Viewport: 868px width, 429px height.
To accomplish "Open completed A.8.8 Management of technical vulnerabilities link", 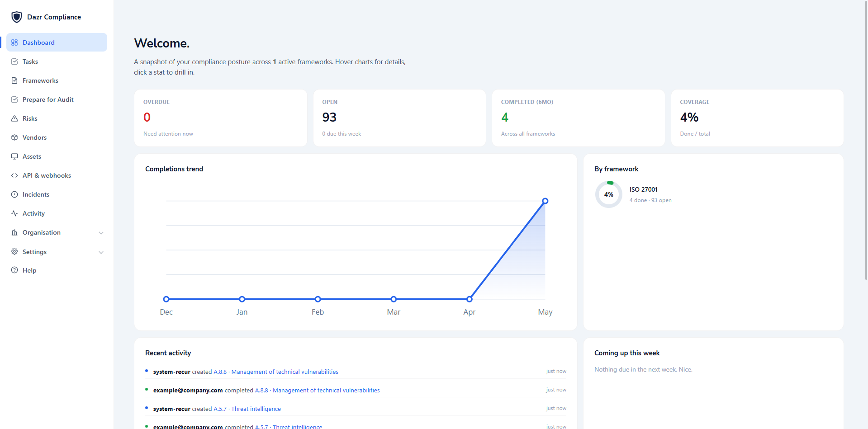I will [317, 390].
